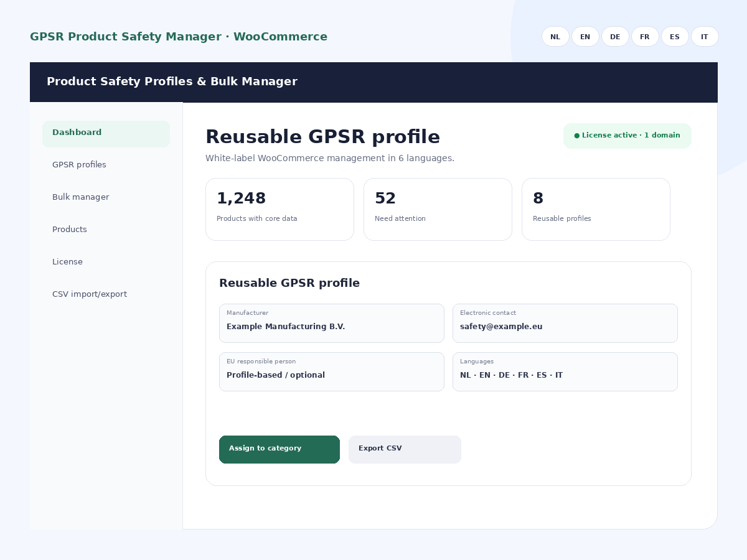Click the License active status badge
The image size is (747, 560).
click(x=627, y=136)
